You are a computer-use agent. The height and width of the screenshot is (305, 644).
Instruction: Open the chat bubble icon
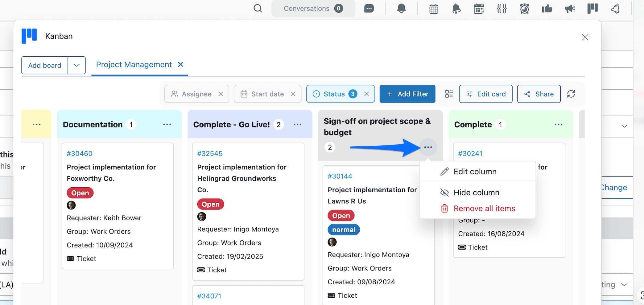tap(369, 9)
